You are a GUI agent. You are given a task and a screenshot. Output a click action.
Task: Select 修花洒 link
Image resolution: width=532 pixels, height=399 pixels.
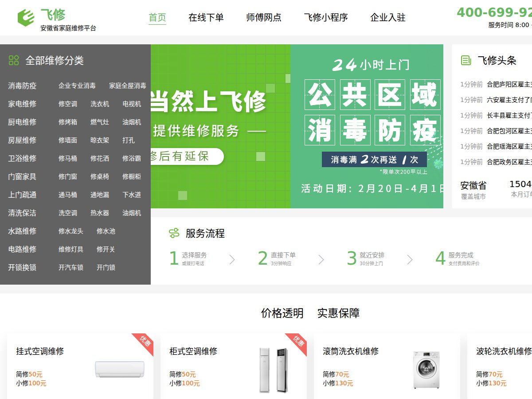pyautogui.click(x=100, y=158)
